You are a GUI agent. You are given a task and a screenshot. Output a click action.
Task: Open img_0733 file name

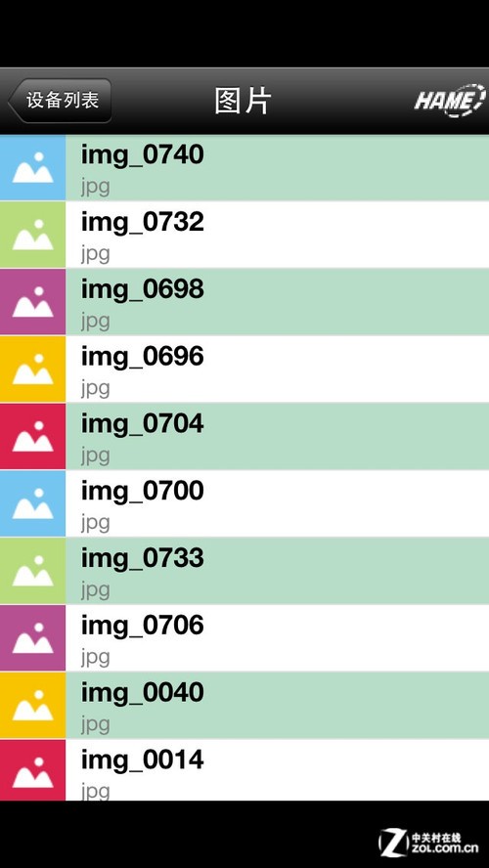pos(143,558)
